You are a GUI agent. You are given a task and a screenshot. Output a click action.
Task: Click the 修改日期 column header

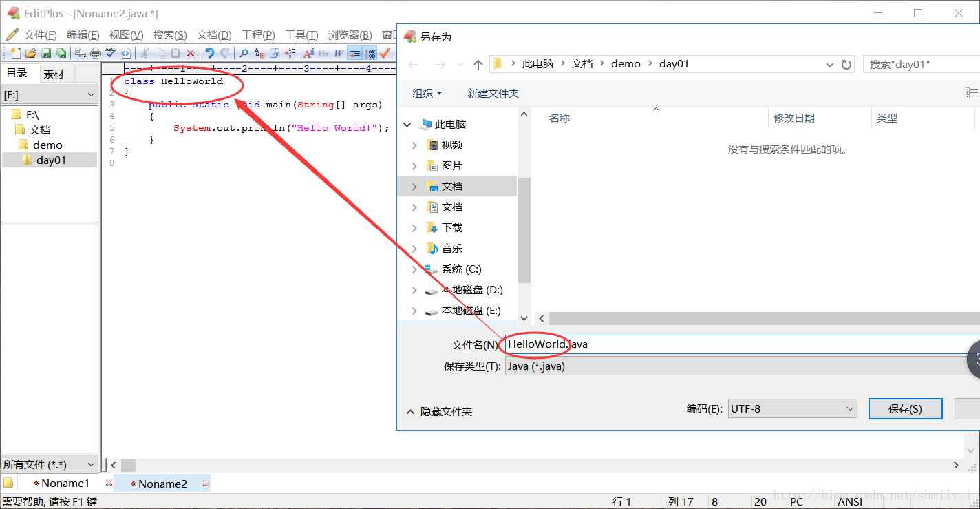[x=794, y=118]
